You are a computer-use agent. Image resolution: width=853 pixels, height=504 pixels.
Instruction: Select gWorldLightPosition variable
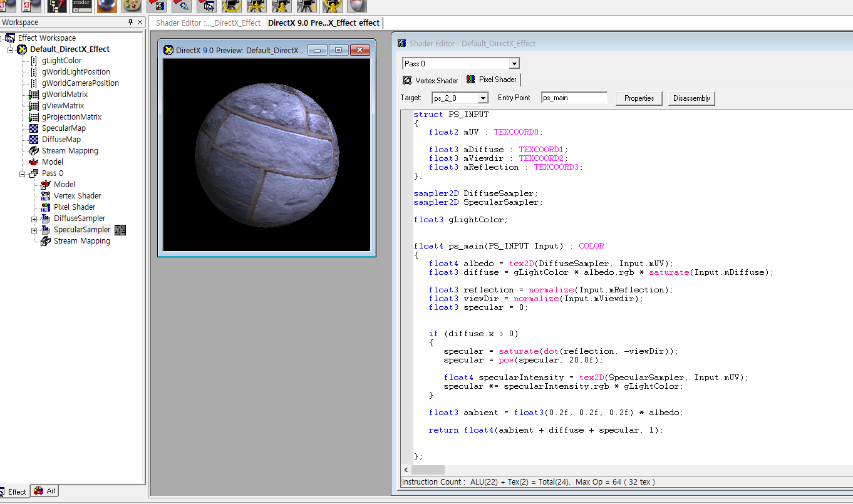76,72
